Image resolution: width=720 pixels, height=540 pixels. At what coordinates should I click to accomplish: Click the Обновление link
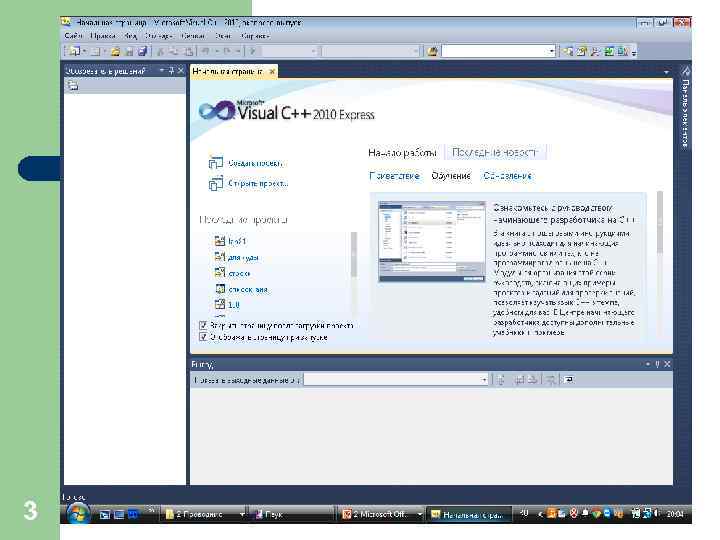pyautogui.click(x=507, y=176)
